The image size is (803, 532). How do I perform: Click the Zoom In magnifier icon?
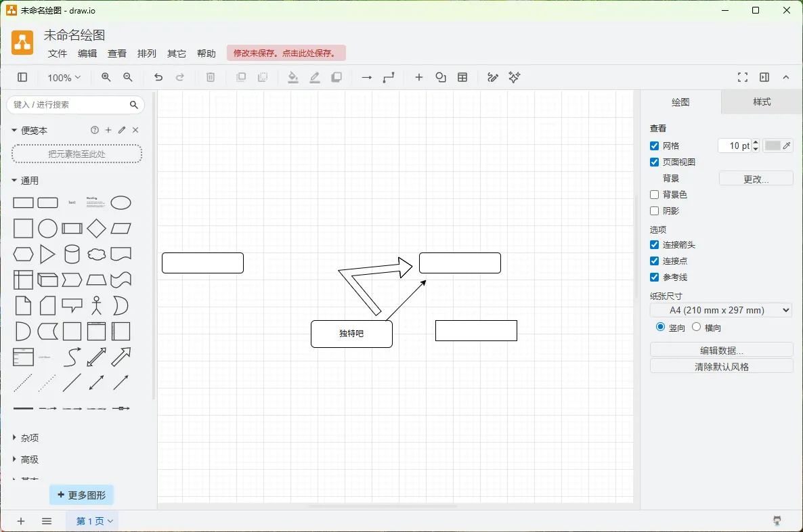[x=105, y=77]
